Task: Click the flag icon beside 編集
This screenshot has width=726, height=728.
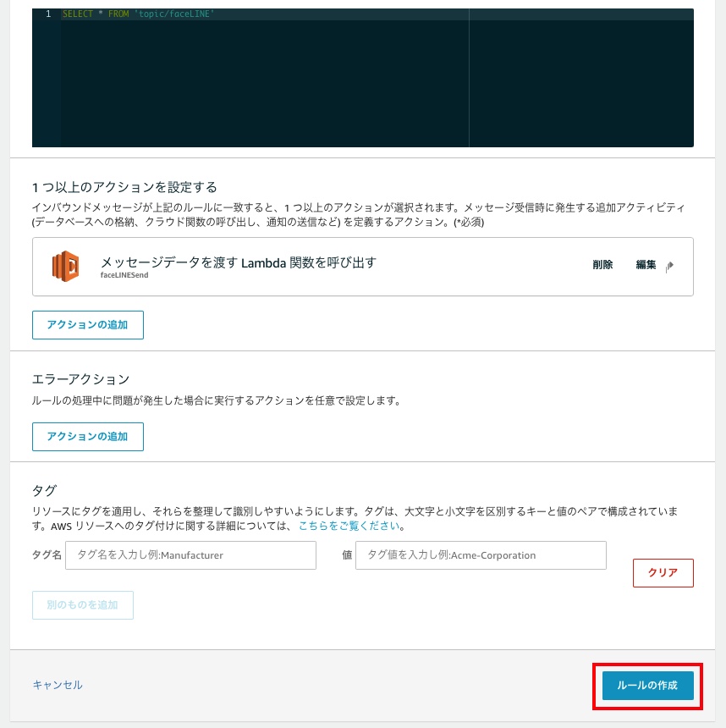Action: [x=668, y=266]
